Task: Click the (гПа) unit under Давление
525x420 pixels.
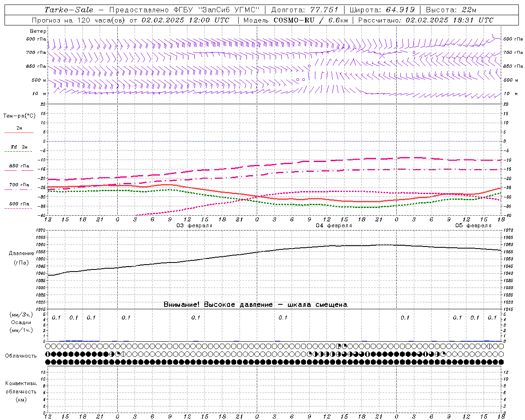Action: [x=21, y=263]
